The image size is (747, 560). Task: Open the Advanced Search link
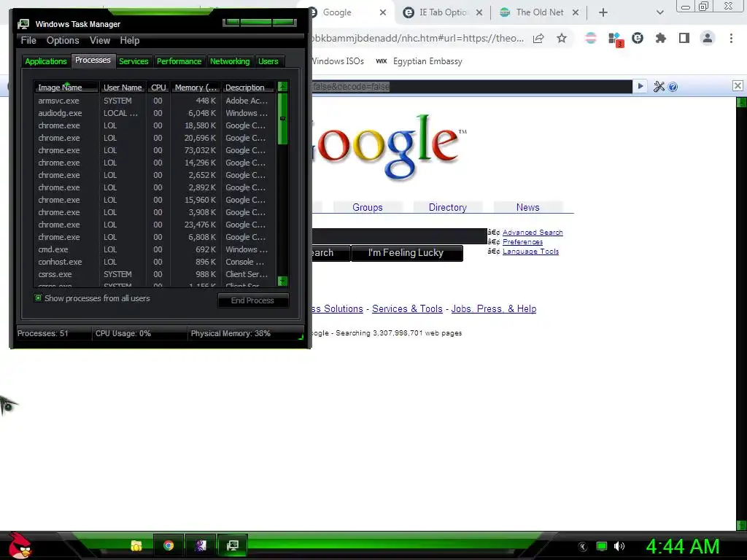[x=533, y=233]
